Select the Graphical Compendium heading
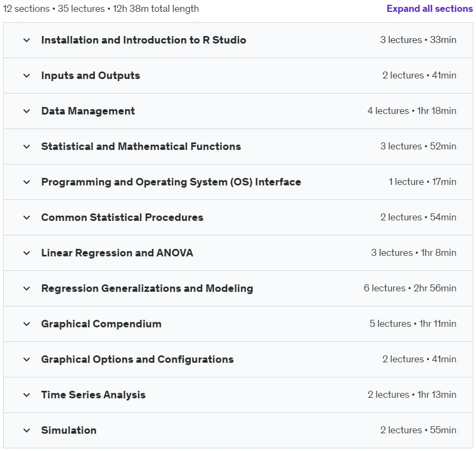 (101, 324)
